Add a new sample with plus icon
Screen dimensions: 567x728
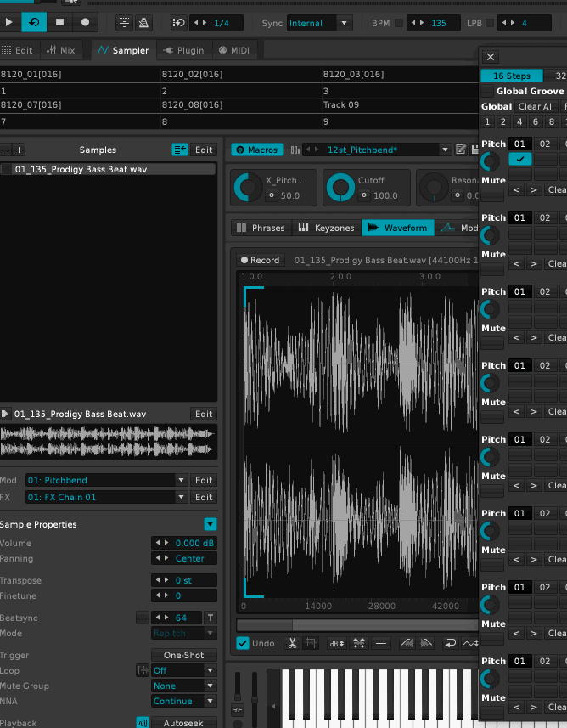[x=20, y=150]
